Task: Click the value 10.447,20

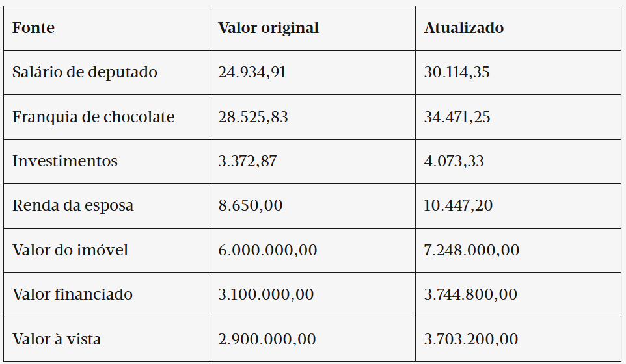Action: [x=458, y=205]
